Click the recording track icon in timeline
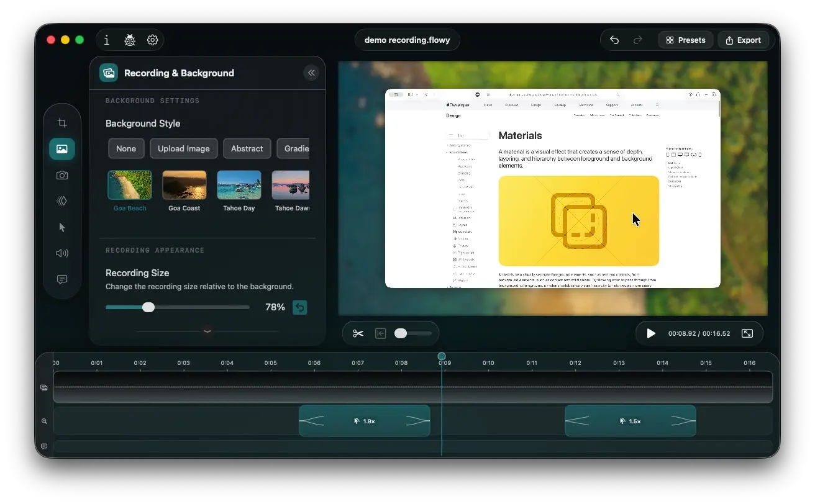The width and height of the screenshot is (815, 504). 44,387
